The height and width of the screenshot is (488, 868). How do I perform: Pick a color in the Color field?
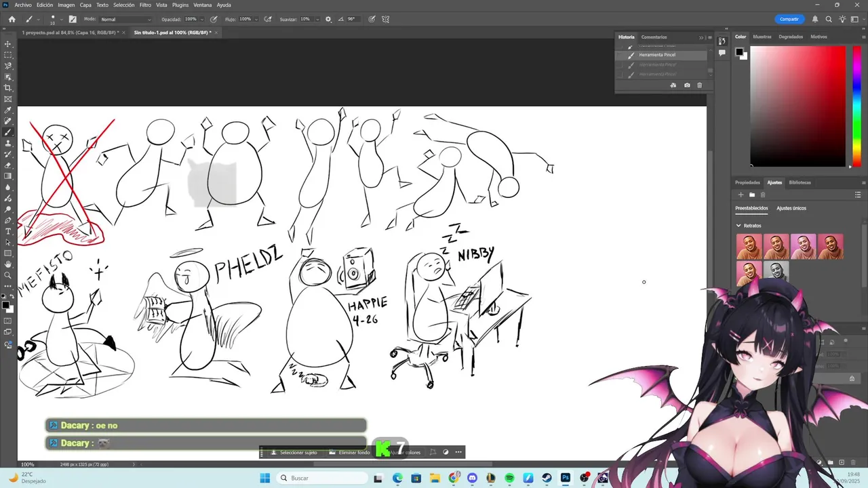(x=798, y=106)
